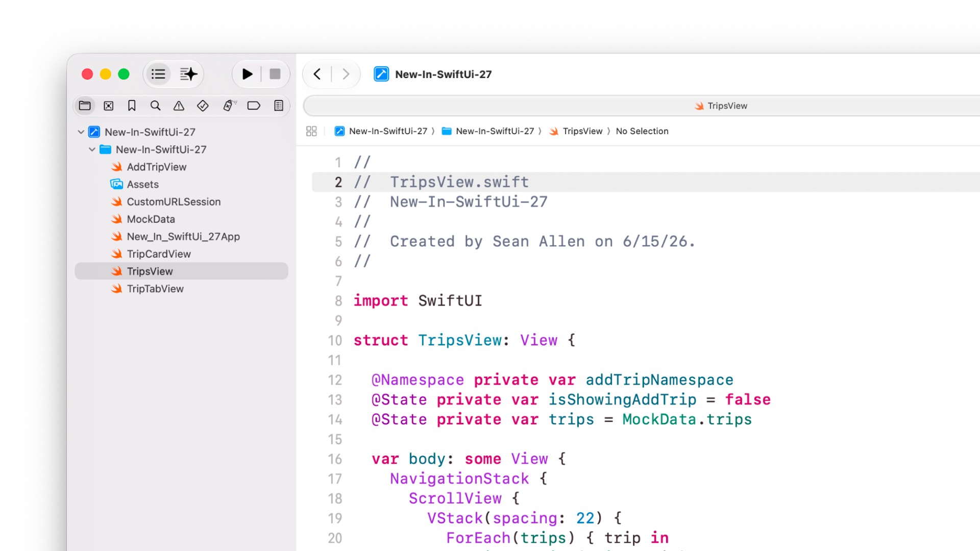Click blue folder icon in navigator
The height and width of the screenshot is (551, 980).
coord(106,149)
